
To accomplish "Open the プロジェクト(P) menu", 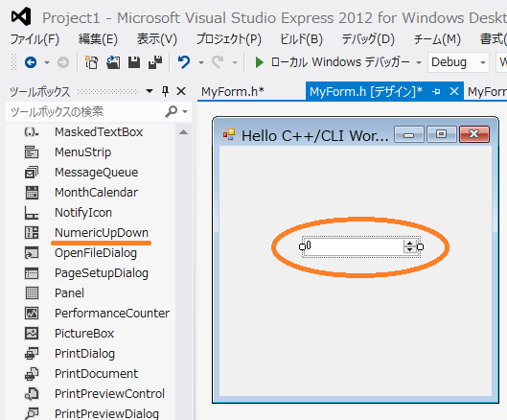I will (x=229, y=39).
